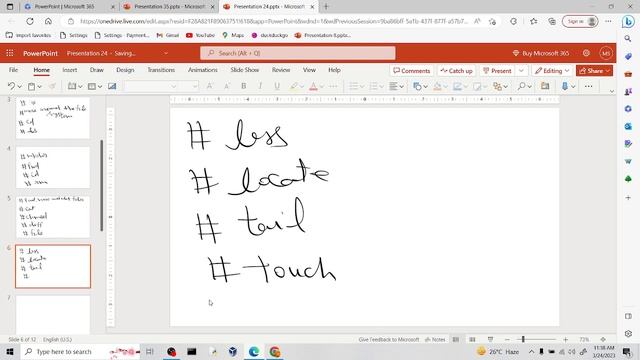Open Microsoft Edge from the taskbar
Viewport: 640px width, 360px height.
254,351
